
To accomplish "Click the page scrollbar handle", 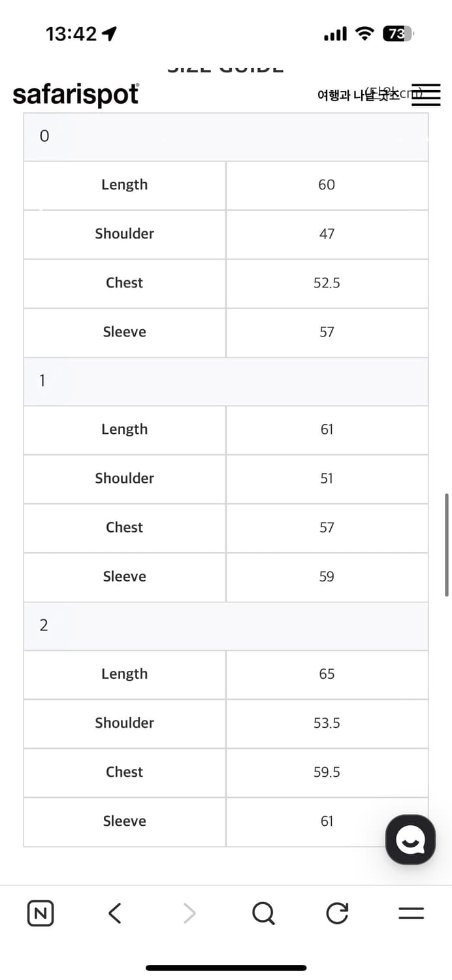I will click(x=447, y=544).
